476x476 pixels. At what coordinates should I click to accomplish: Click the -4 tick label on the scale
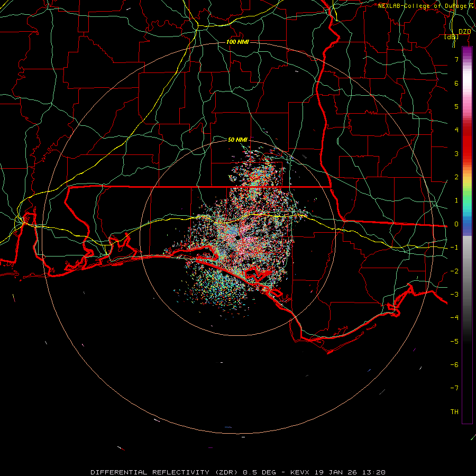click(454, 317)
